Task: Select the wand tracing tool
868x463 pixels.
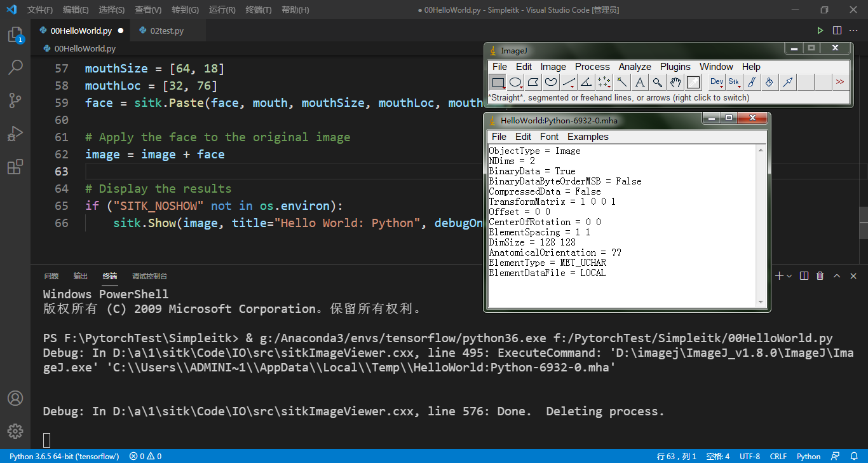Action: coord(623,82)
